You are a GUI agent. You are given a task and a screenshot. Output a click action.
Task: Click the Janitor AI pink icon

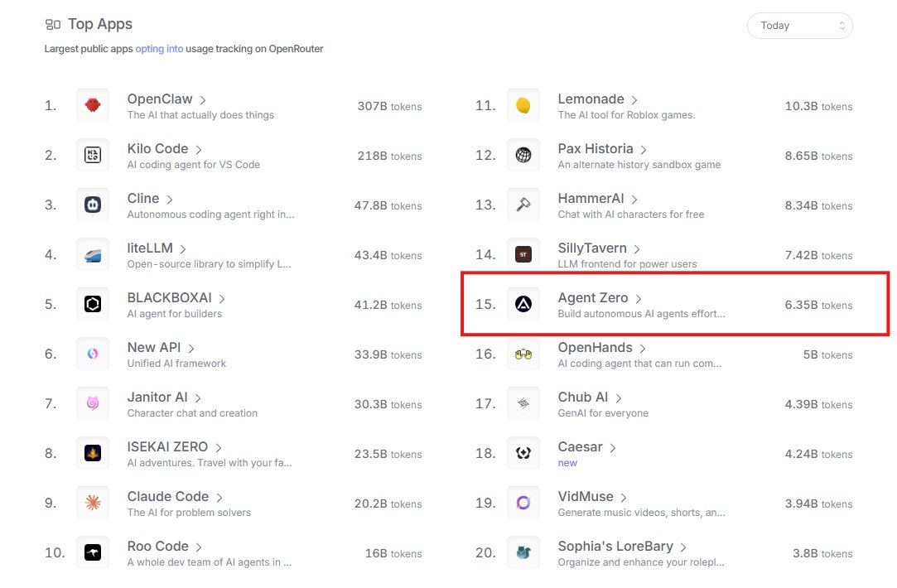tap(93, 404)
